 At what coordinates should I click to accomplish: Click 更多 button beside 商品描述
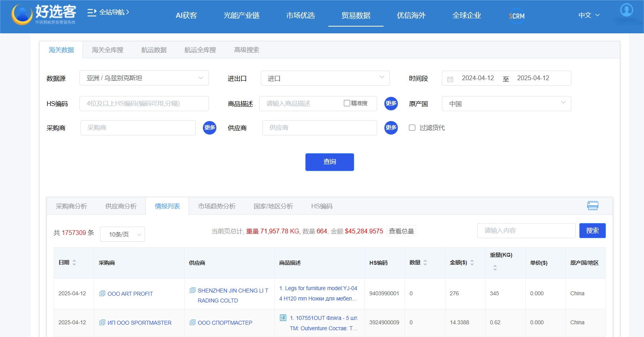(x=391, y=104)
